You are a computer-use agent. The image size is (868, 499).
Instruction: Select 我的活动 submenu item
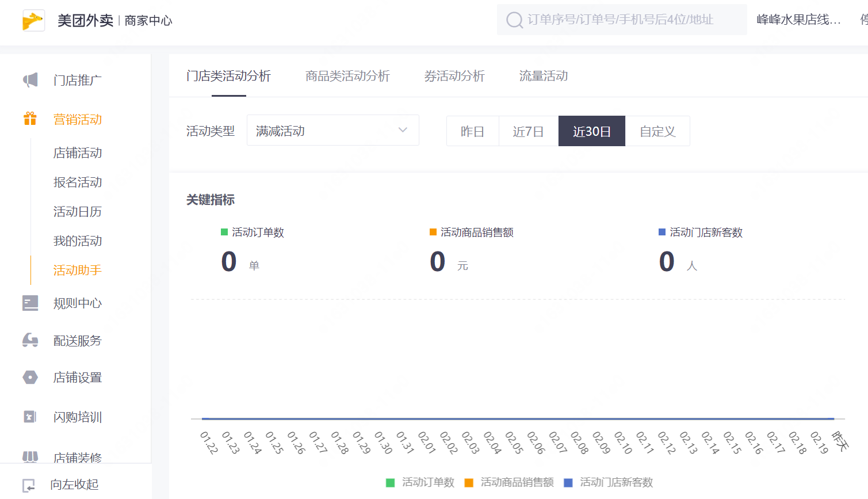tap(78, 241)
